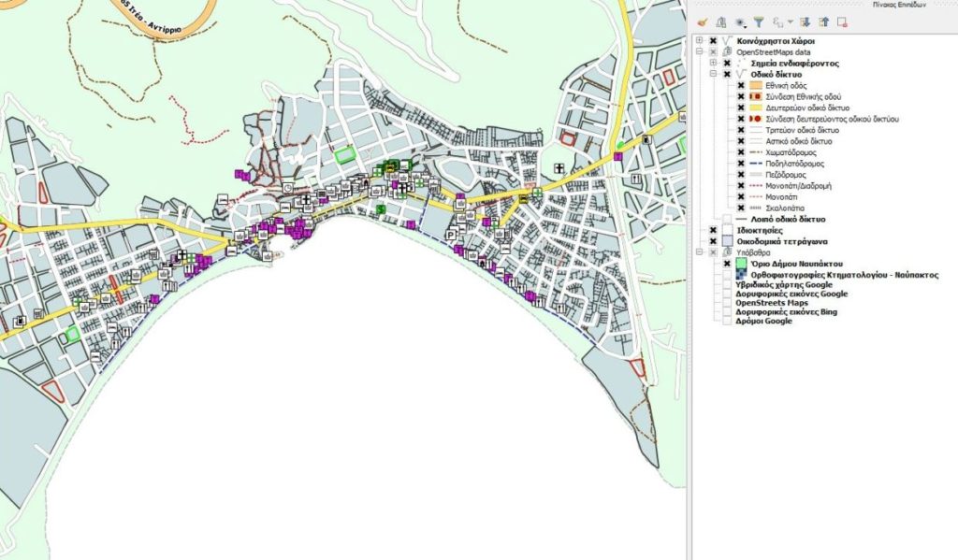Click the style manager brush icon in layers toolbar

[x=703, y=22]
